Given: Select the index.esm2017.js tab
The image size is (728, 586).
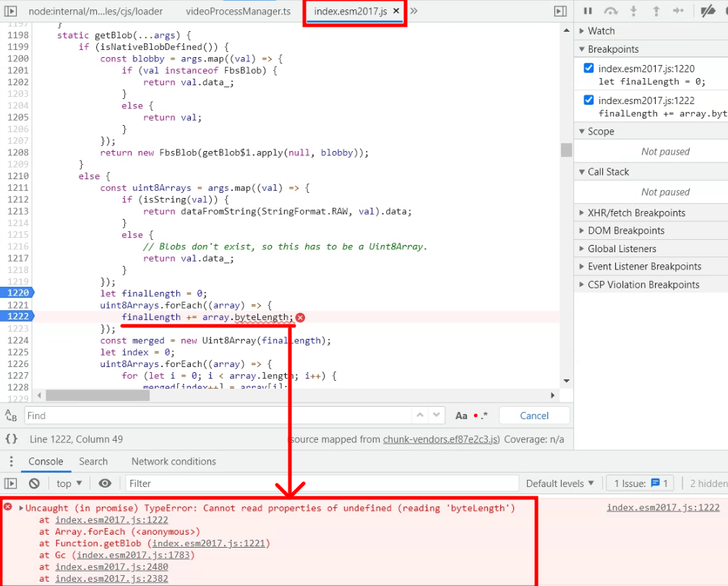Looking at the screenshot, I should tap(350, 11).
